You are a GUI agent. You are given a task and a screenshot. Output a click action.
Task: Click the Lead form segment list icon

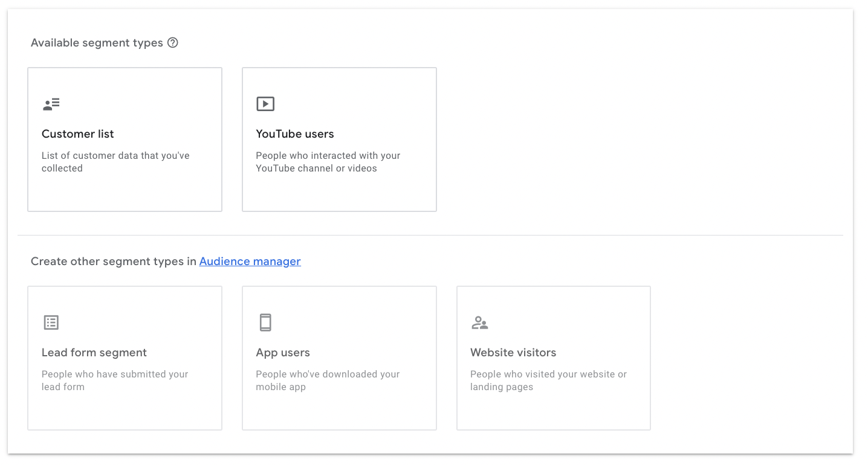click(51, 322)
